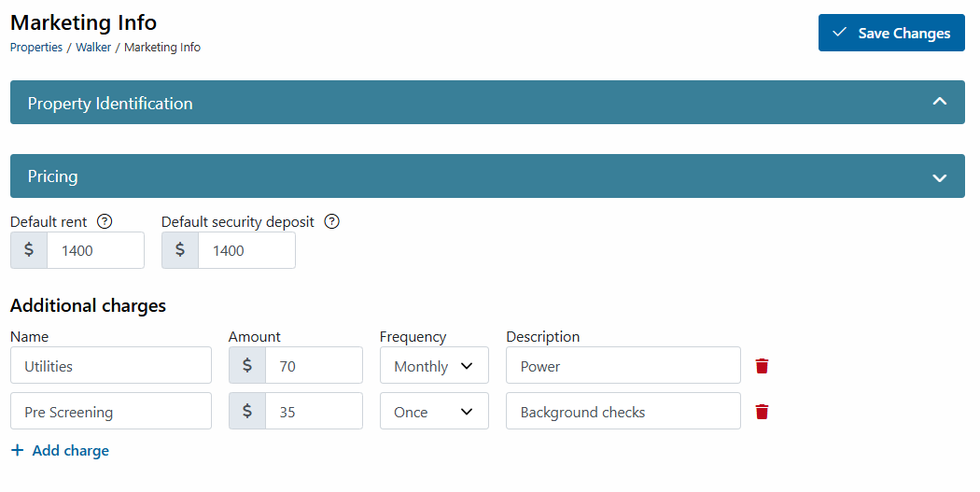Click the Save Changes button
Viewport: 980px width, 492px height.
891,33
